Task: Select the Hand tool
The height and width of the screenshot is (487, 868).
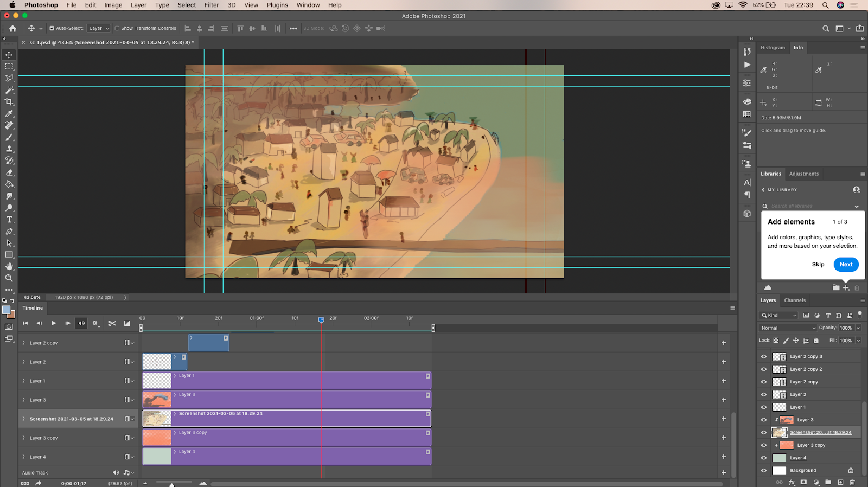Action: [x=9, y=266]
